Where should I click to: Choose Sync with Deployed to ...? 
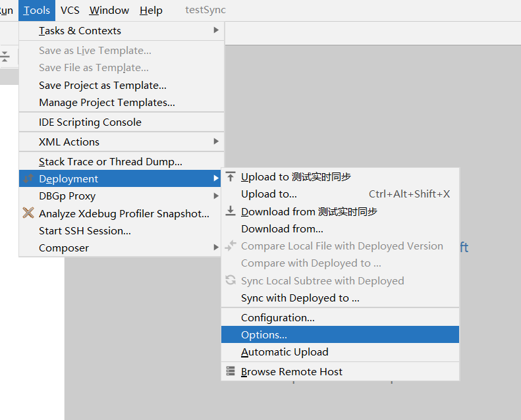click(341, 298)
